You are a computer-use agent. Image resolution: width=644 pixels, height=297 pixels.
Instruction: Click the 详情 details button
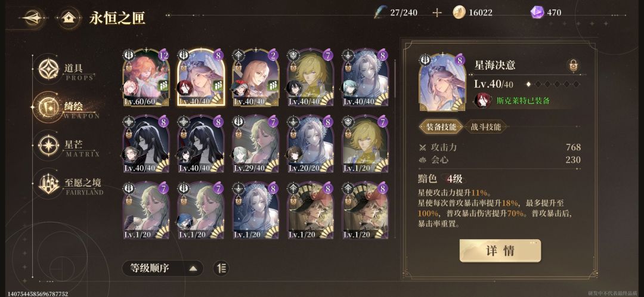pos(500,250)
